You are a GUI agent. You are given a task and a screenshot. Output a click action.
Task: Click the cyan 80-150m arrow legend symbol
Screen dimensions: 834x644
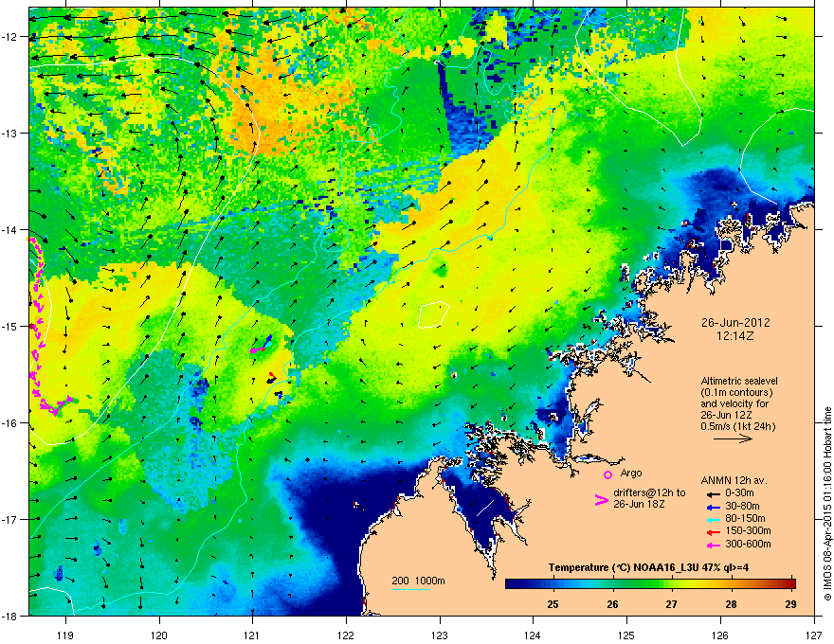point(714,519)
